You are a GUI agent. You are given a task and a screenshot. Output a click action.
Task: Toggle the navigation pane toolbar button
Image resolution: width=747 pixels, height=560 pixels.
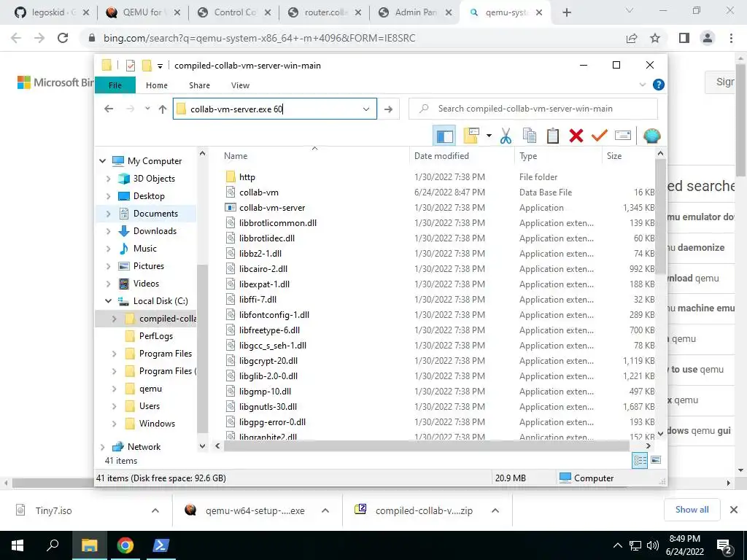coord(444,136)
